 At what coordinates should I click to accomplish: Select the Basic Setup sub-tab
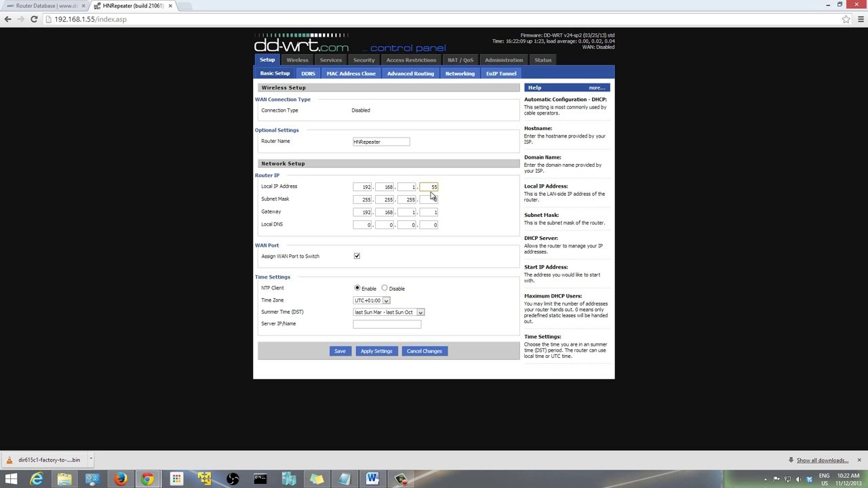point(275,73)
